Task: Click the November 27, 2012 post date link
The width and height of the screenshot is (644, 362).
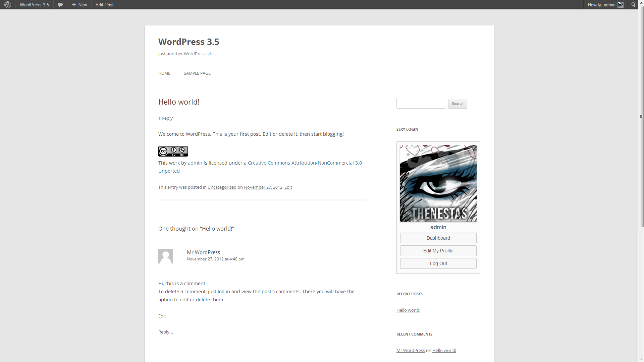Action: point(263,187)
